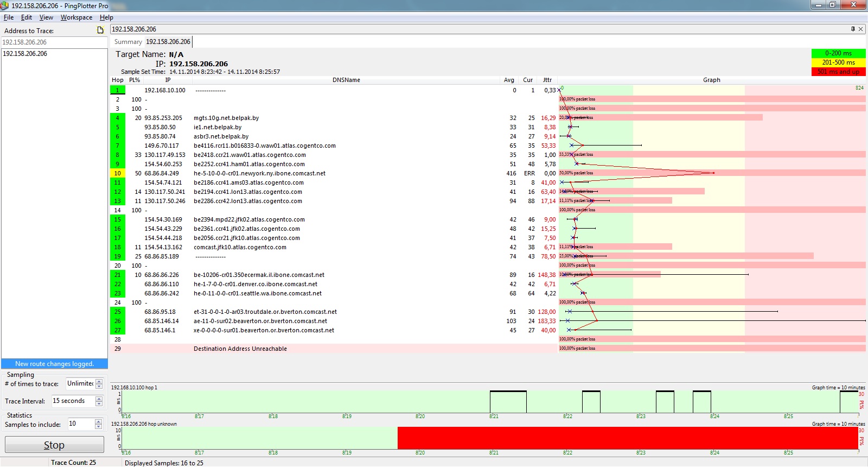868x467 pixels.
Task: Select hop 17 green box for 154.54.44.218
Action: coord(117,238)
